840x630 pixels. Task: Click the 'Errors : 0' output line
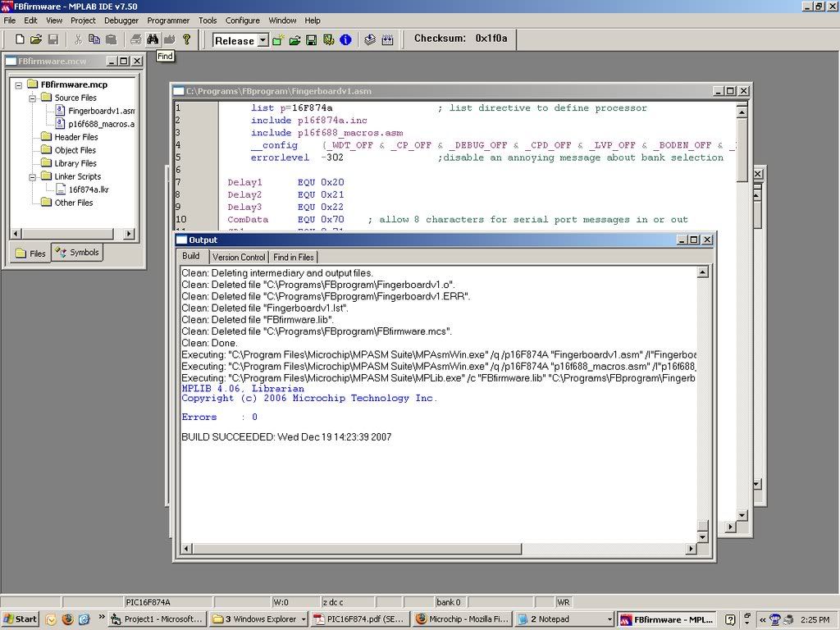point(220,418)
